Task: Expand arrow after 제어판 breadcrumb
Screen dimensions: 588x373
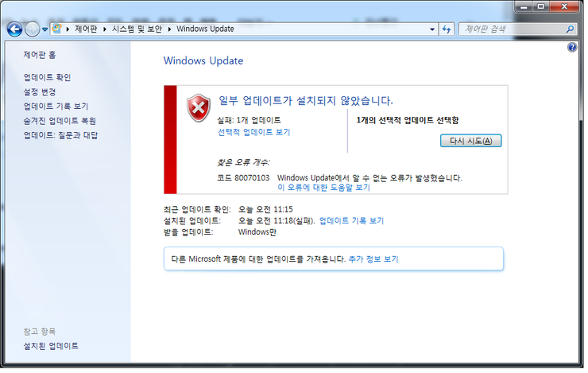Action: pyautogui.click(x=104, y=29)
